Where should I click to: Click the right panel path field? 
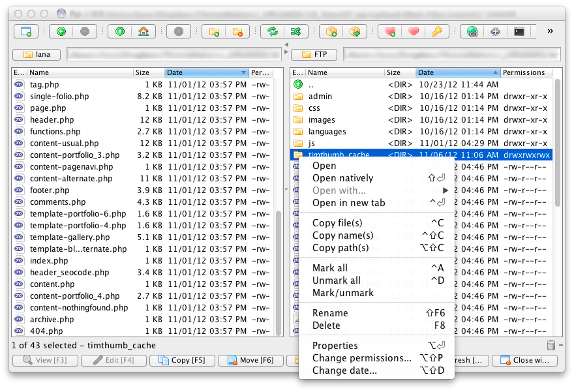452,55
